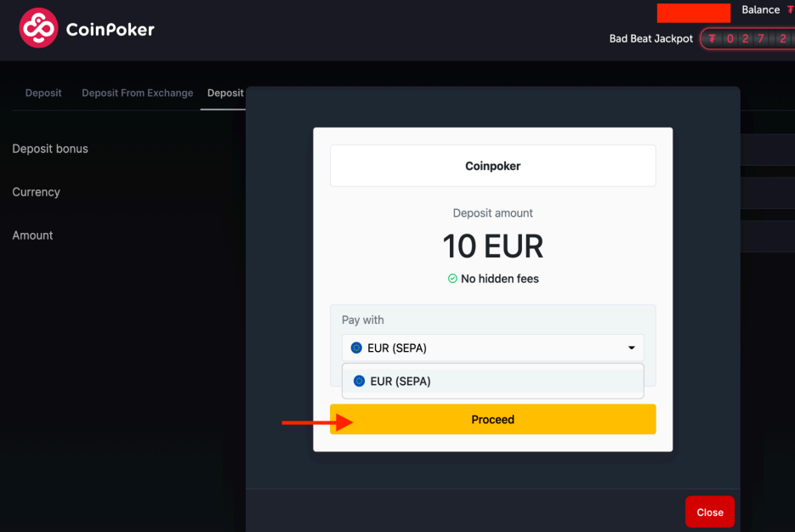Expand the Pay with dropdown arrow
The height and width of the screenshot is (532, 795).
pyautogui.click(x=631, y=348)
